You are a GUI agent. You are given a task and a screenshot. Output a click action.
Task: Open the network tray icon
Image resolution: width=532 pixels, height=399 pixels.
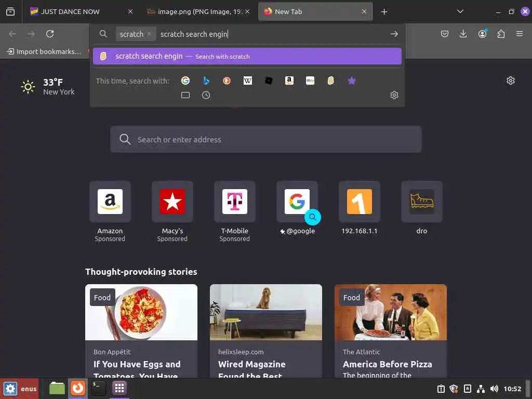(x=481, y=389)
